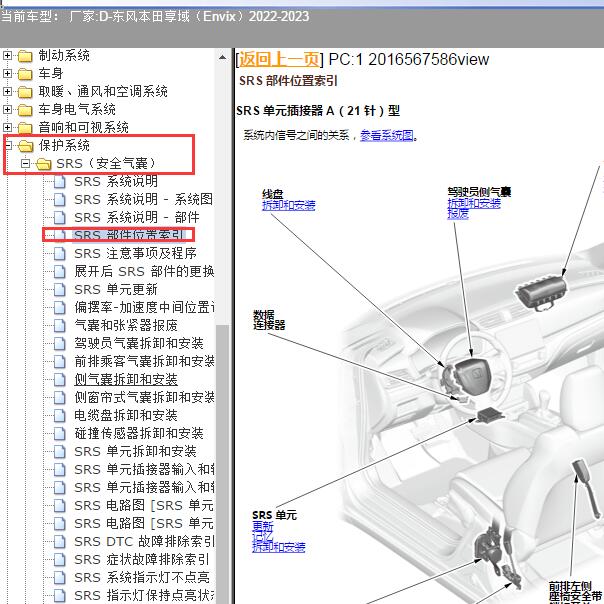Open SRS DTC 故障排除索引 entry
This screenshot has width=604, height=604.
(144, 542)
